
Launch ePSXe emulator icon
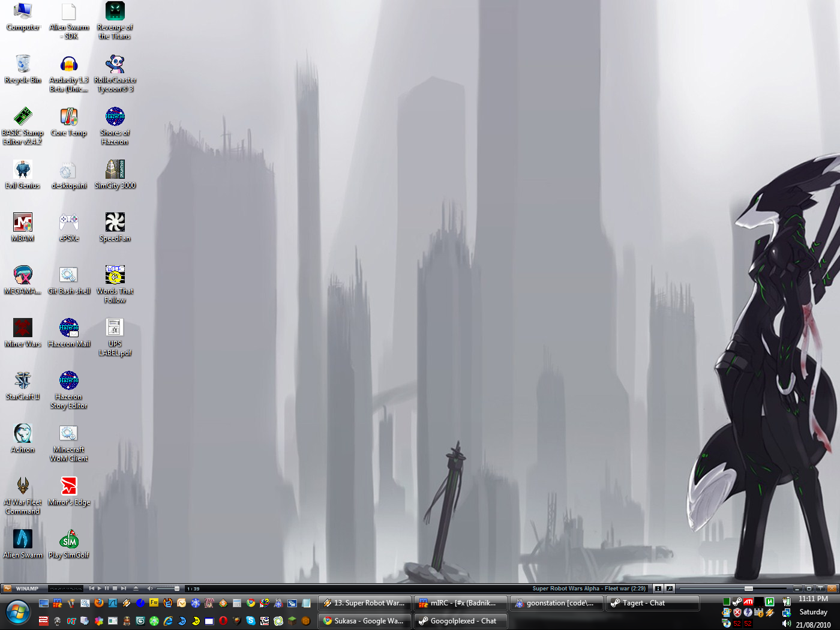(69, 228)
